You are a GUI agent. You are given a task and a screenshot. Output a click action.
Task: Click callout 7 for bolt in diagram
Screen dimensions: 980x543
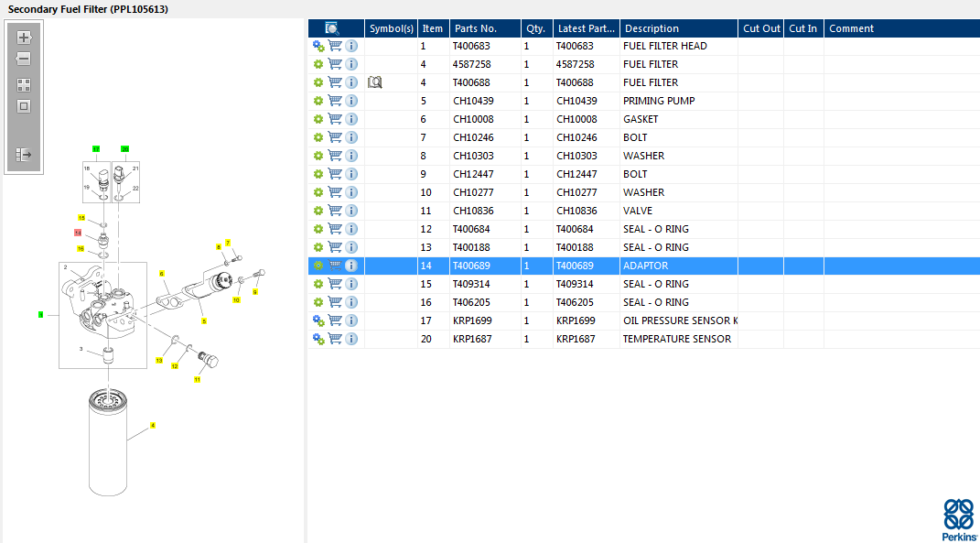(228, 242)
